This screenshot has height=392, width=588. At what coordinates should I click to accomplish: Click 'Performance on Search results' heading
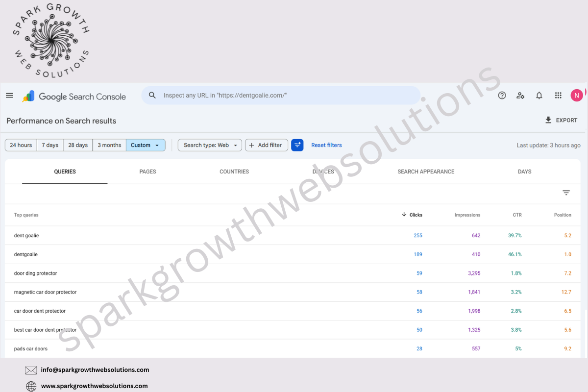coord(61,121)
